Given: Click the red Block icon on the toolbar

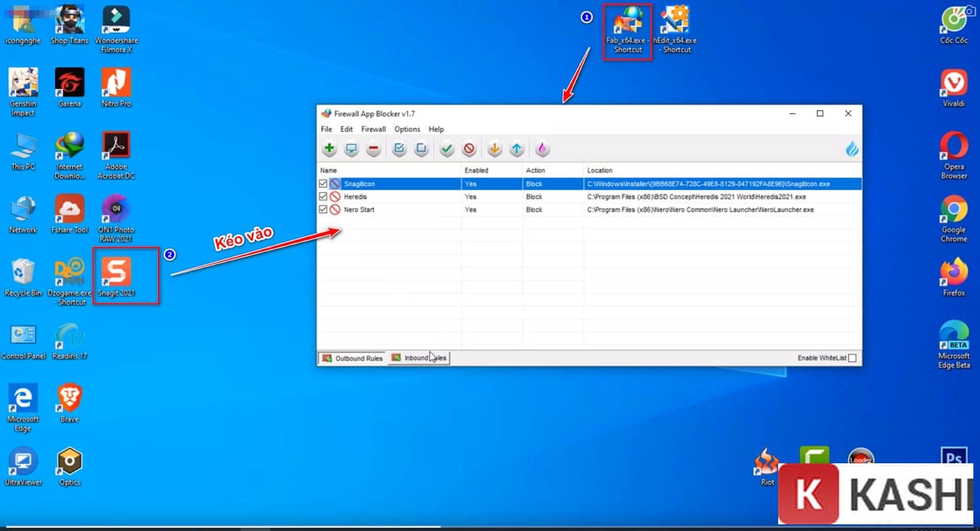Looking at the screenshot, I should coord(469,149).
